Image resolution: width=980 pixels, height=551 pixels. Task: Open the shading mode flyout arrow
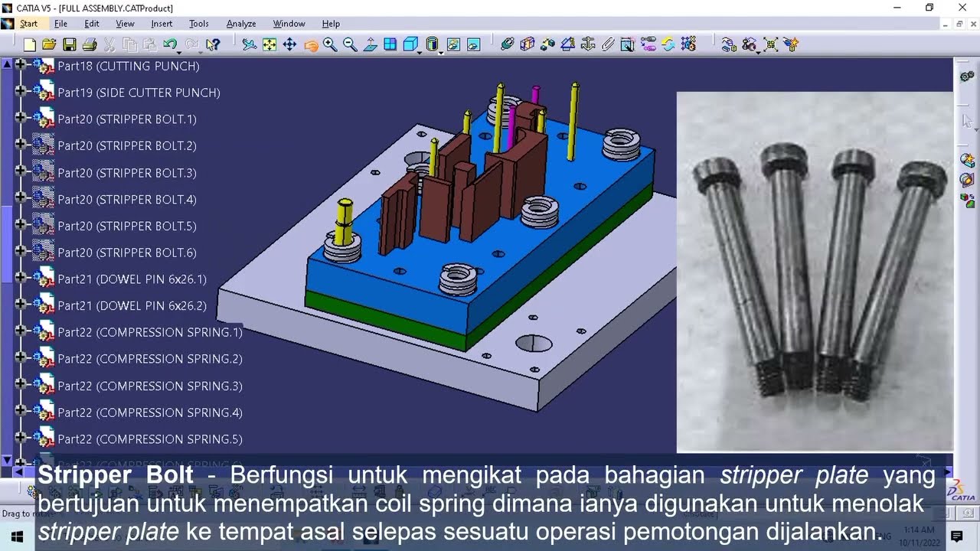[x=441, y=52]
